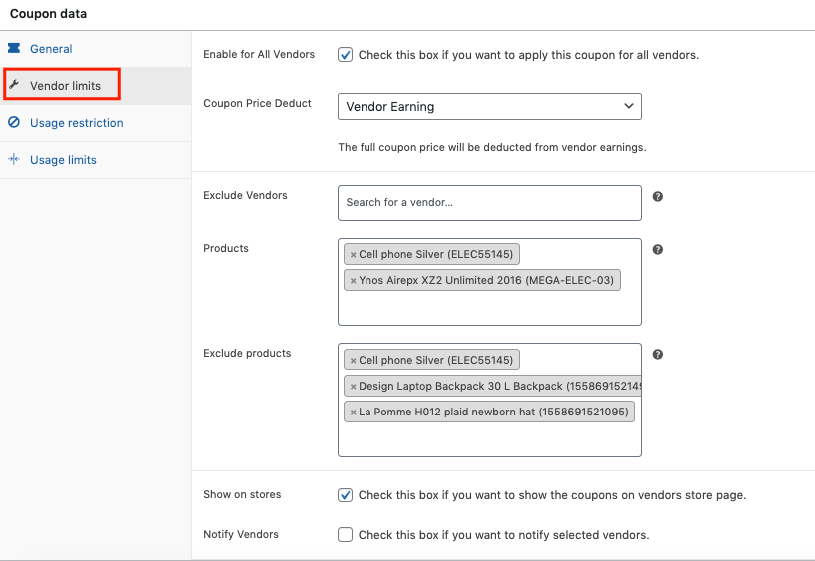The width and height of the screenshot is (815, 561).
Task: Click the Coupon data panel heading
Action: tap(48, 14)
